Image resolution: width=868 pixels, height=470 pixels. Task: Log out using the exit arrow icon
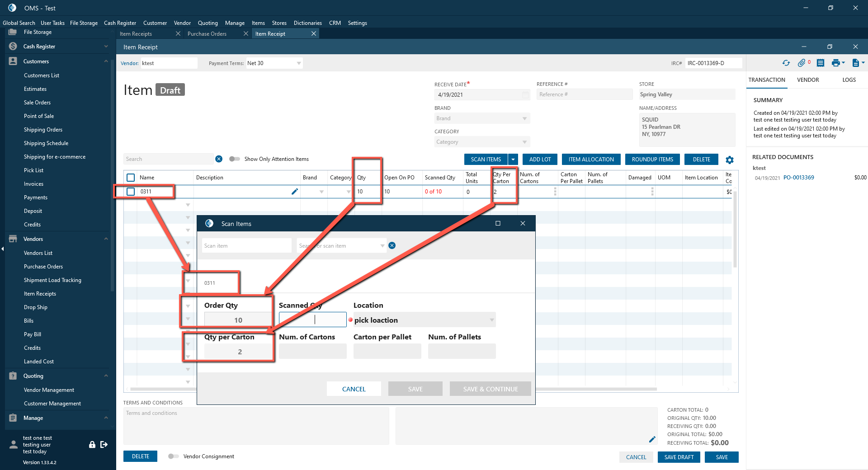click(x=104, y=444)
